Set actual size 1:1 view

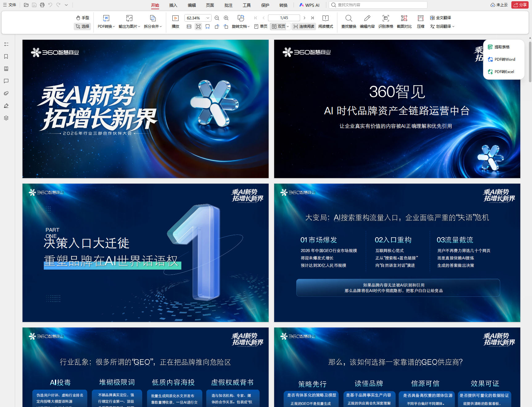coord(189,26)
